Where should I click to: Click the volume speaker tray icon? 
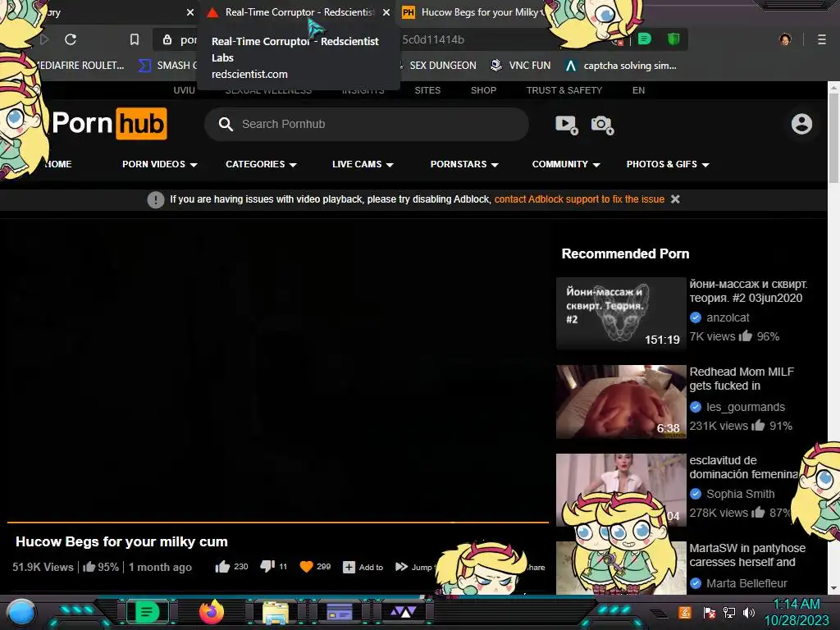(749, 612)
